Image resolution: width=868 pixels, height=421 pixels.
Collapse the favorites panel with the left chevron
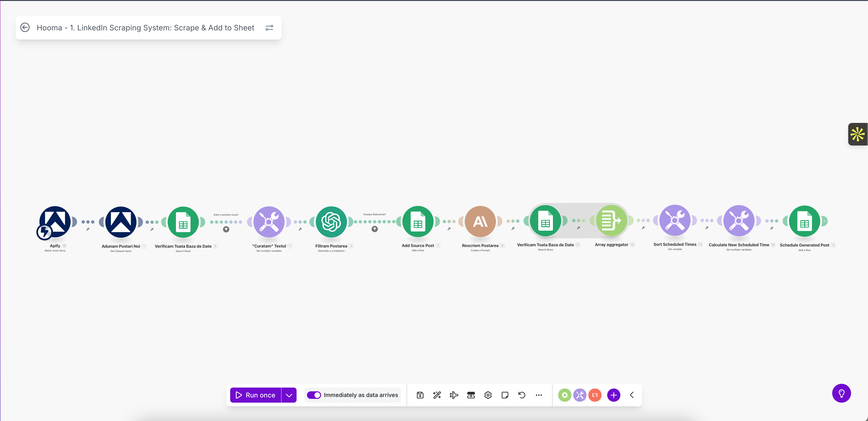(x=632, y=395)
